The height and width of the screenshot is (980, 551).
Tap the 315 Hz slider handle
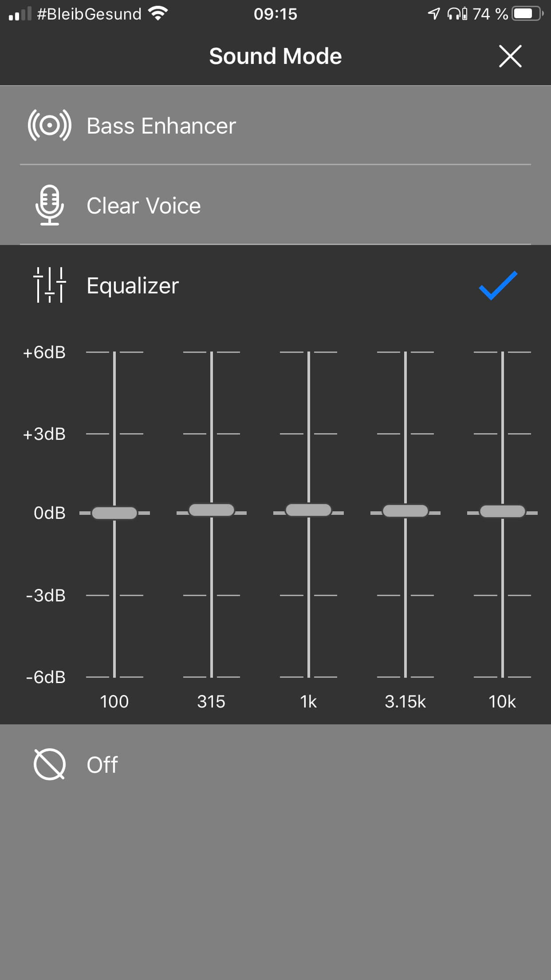tap(212, 510)
